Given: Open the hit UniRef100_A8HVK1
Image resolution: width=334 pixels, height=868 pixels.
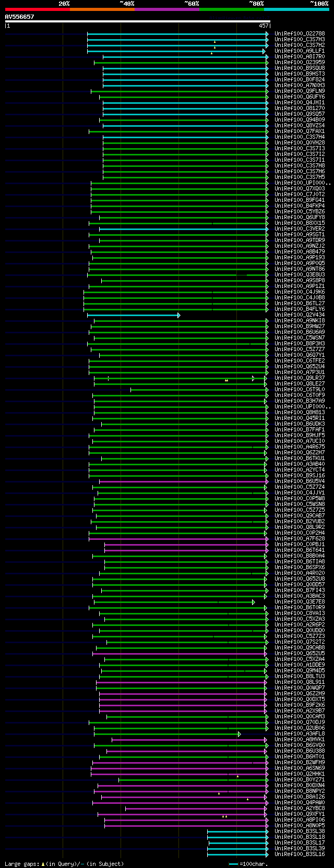Looking at the screenshot, I should coord(300,740).
